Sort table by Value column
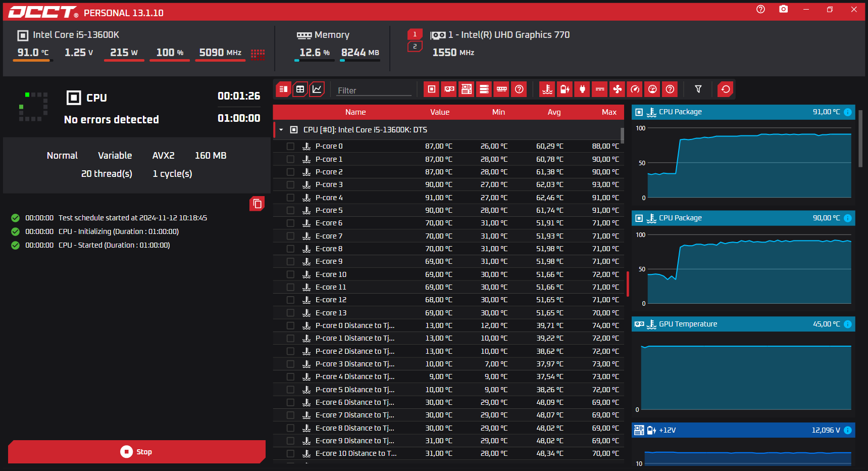868x471 pixels. pyautogui.click(x=440, y=112)
